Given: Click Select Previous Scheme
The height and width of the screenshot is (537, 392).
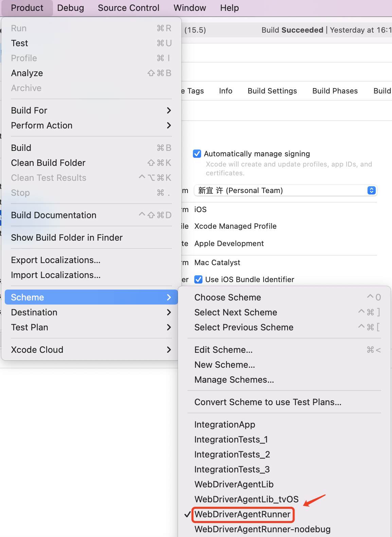Looking at the screenshot, I should (x=284, y=327).
